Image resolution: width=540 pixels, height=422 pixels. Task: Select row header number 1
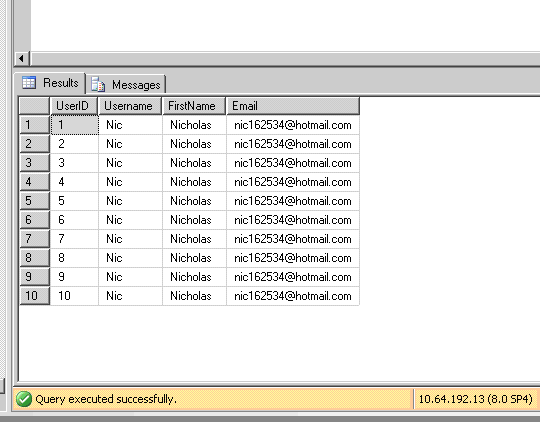[34, 125]
